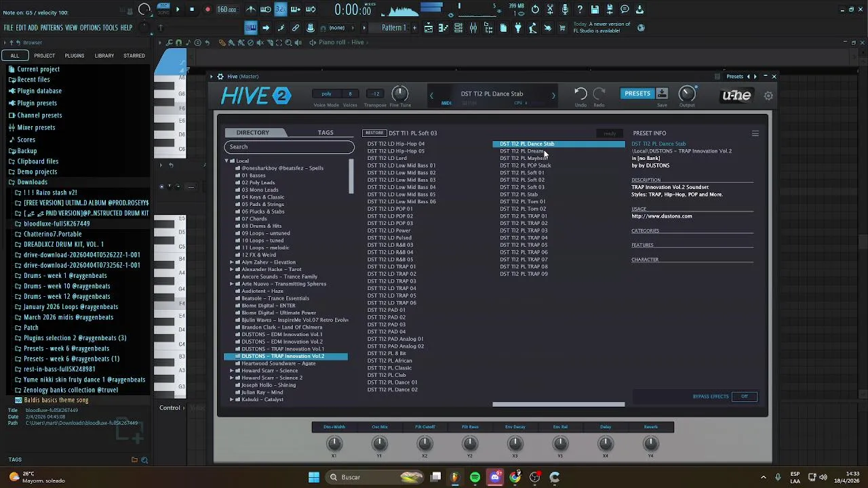Screen dimensions: 868x488
Task: Toggle BYPASS EFFECTS Off switch
Action: click(x=744, y=396)
